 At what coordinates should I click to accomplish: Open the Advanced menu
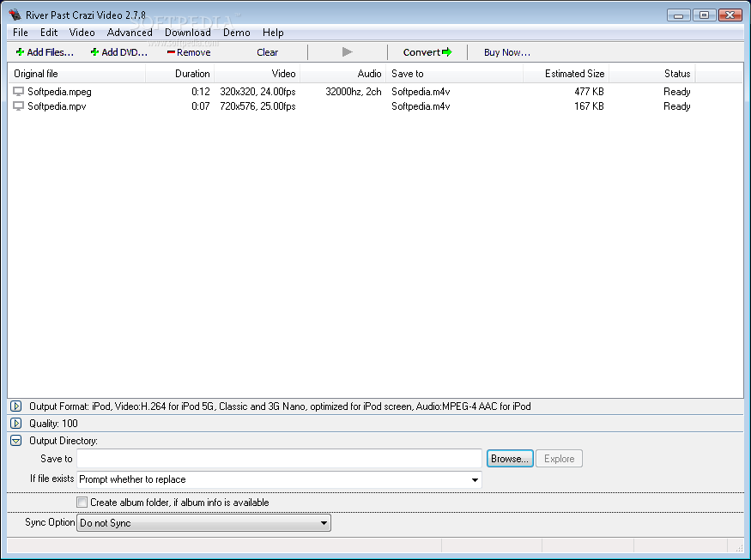click(x=130, y=33)
